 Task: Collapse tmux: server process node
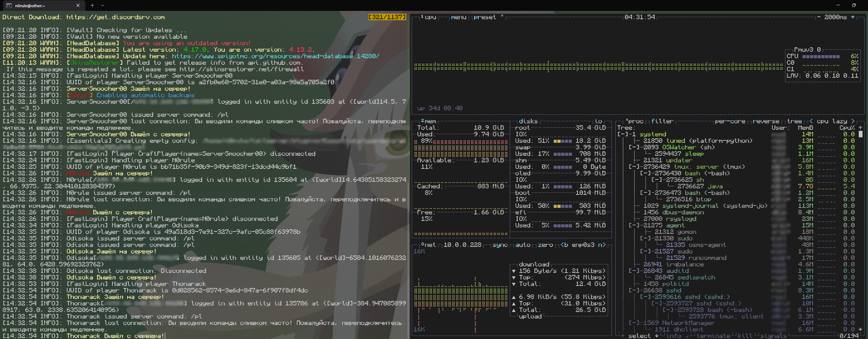pyautogui.click(x=634, y=167)
